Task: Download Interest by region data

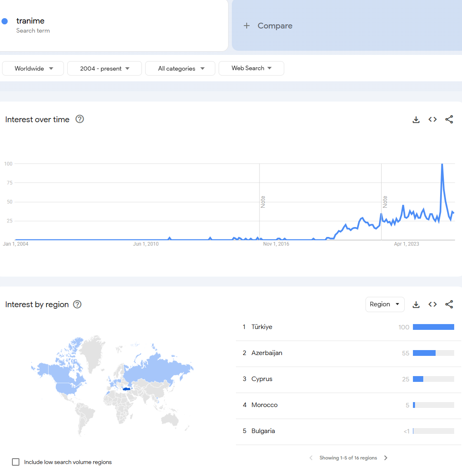Action: click(416, 305)
